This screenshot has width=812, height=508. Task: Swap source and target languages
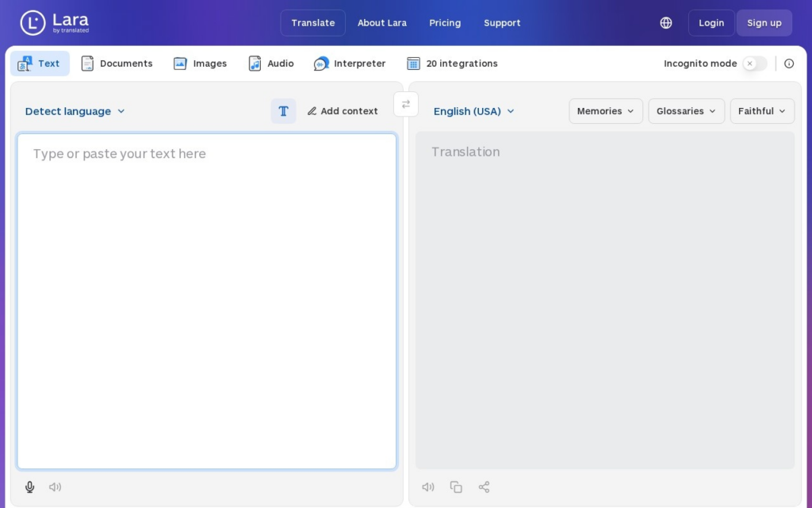(x=406, y=104)
